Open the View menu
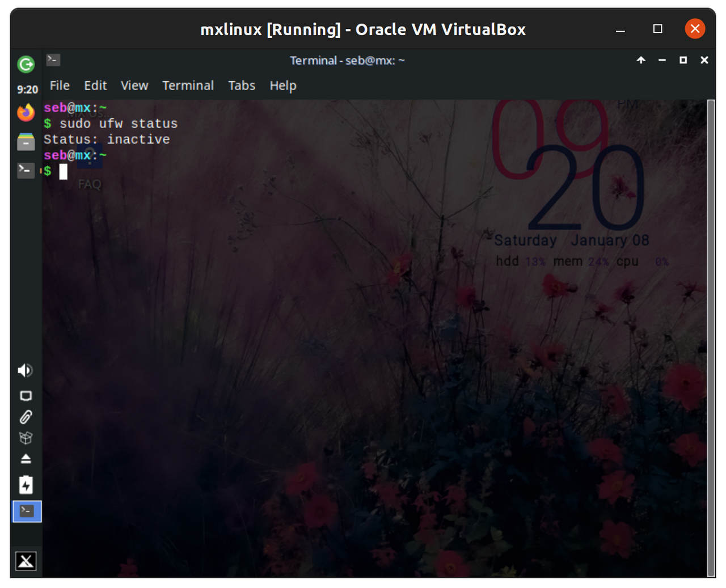The width and height of the screenshot is (726, 588). (134, 86)
